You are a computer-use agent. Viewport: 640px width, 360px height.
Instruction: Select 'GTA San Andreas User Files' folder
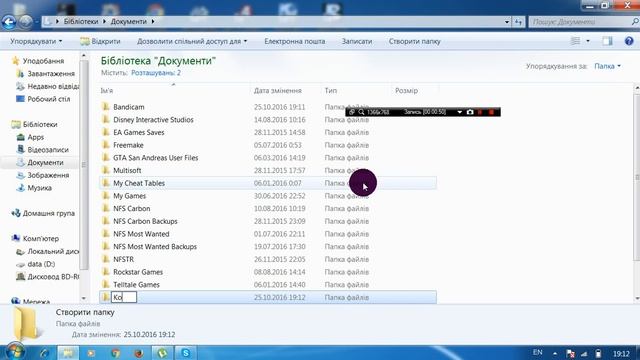tap(156, 158)
